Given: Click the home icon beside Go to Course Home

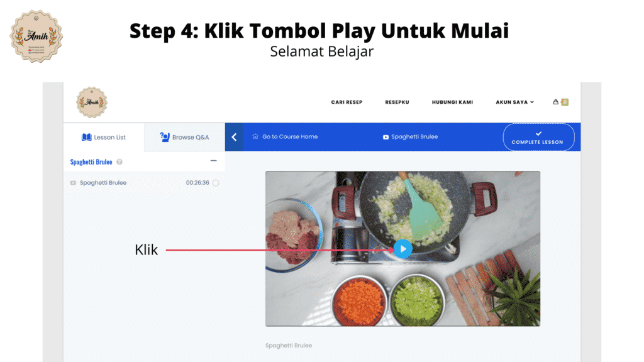Looking at the screenshot, I should (x=255, y=136).
